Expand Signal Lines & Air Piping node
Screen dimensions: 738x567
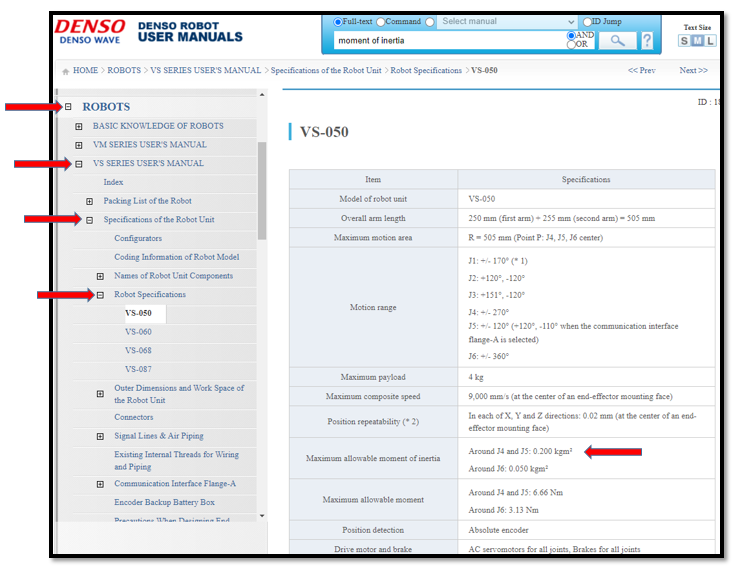coord(100,437)
